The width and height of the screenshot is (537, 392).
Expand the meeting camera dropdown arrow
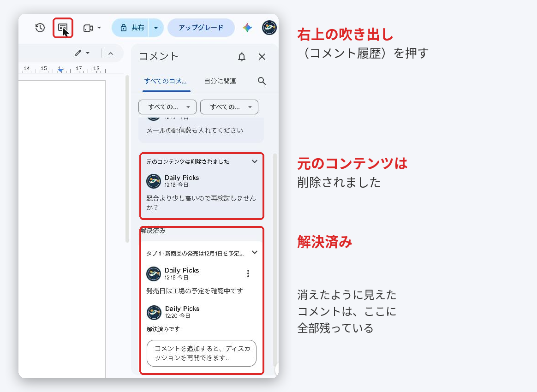tap(99, 28)
